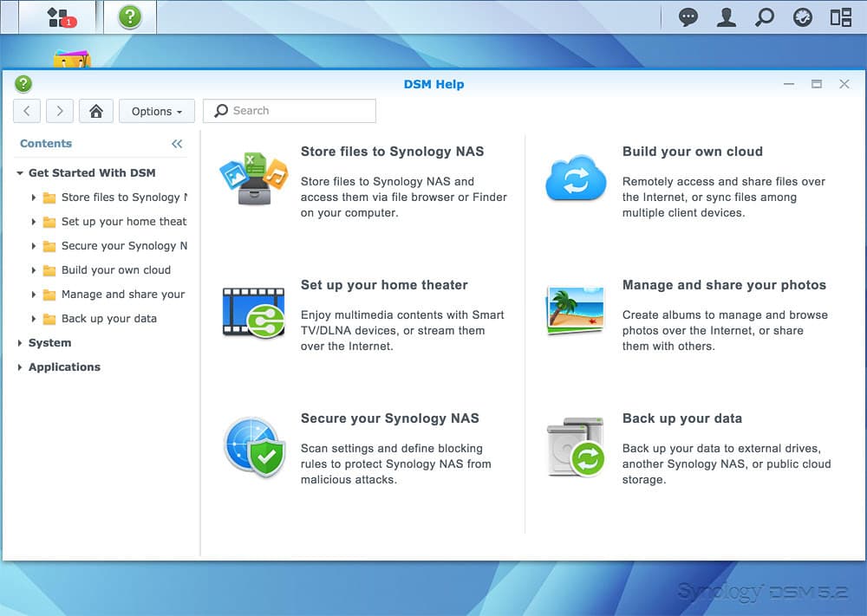Expand the Back up your data node

[x=34, y=319]
